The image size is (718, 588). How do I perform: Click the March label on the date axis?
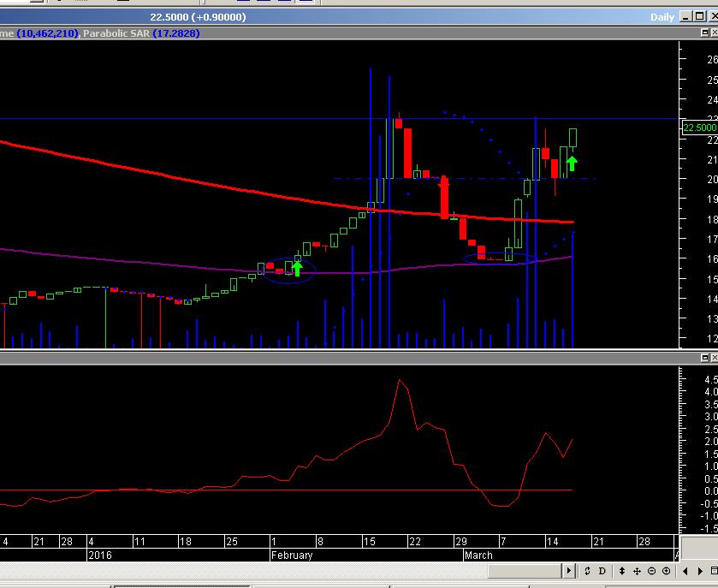point(478,555)
